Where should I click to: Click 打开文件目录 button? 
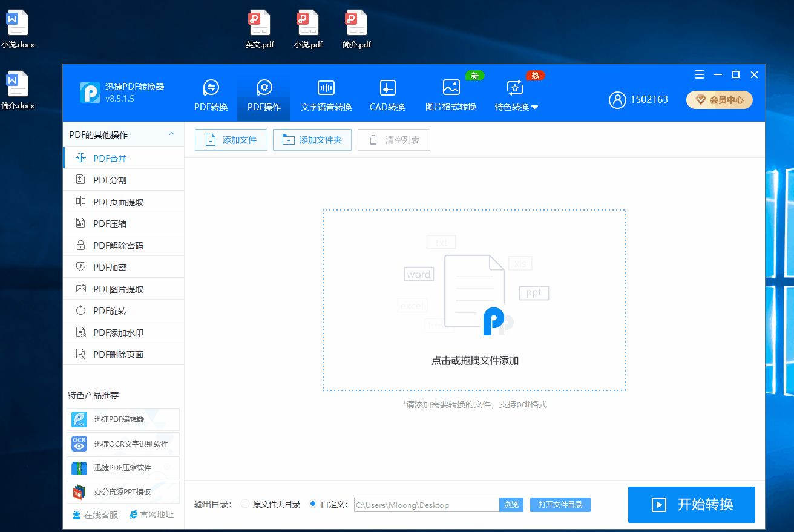pos(560,505)
